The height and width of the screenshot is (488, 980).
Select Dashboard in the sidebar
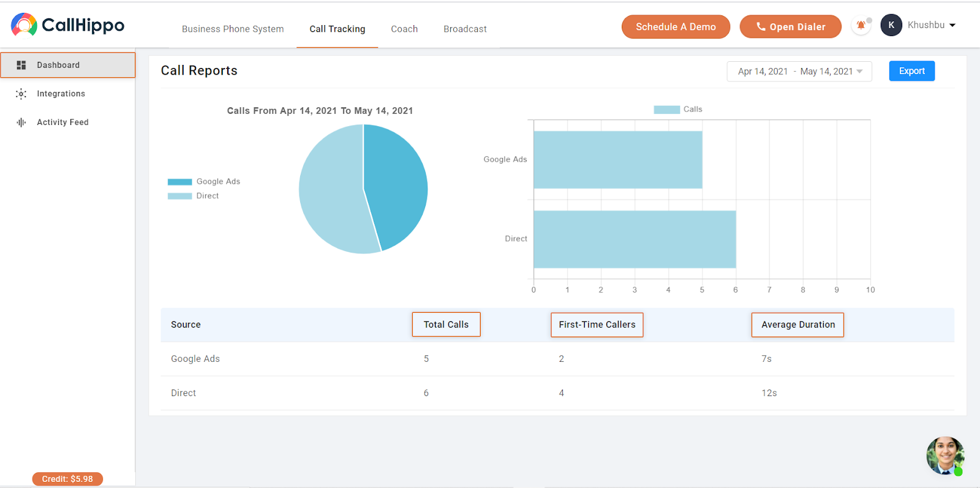(68, 65)
